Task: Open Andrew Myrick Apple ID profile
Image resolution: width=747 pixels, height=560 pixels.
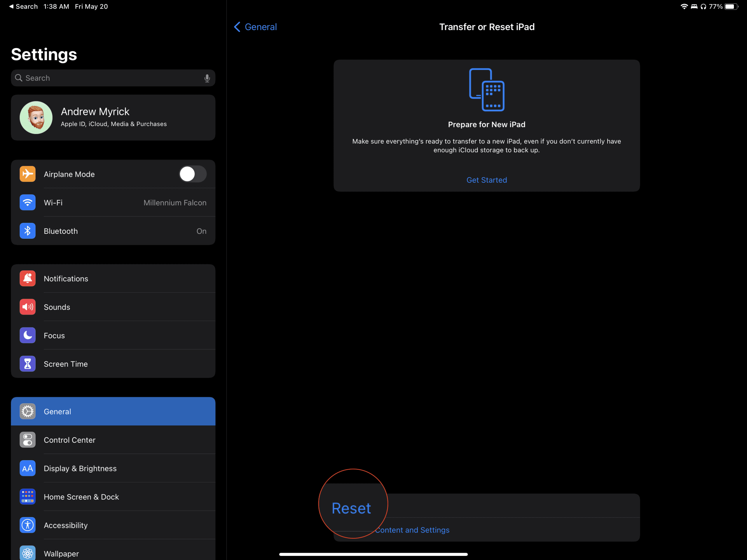Action: click(x=113, y=118)
